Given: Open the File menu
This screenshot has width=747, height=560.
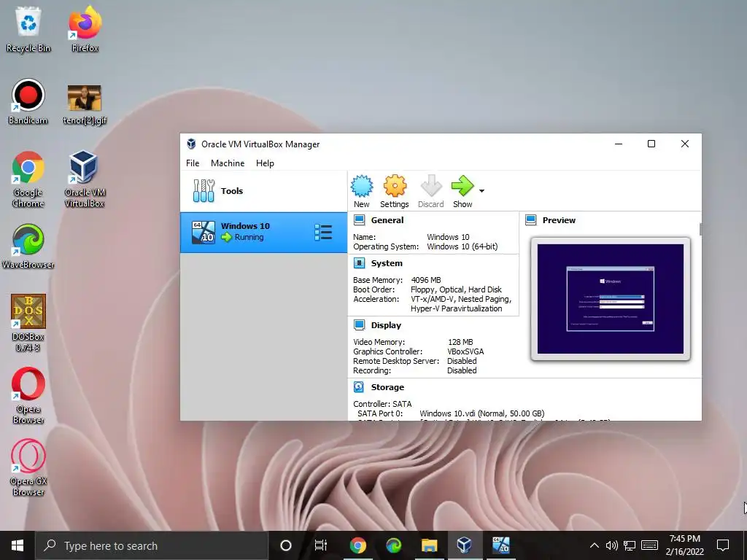Looking at the screenshot, I should (x=193, y=163).
